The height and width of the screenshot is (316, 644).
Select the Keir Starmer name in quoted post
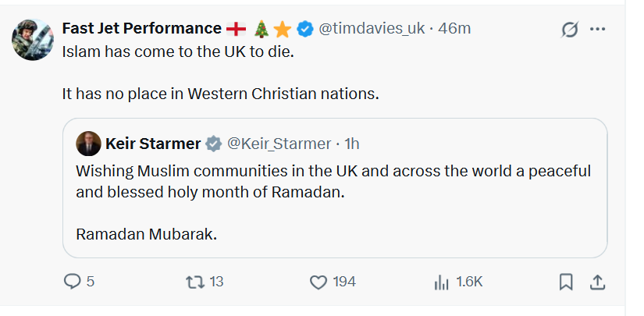[152, 144]
